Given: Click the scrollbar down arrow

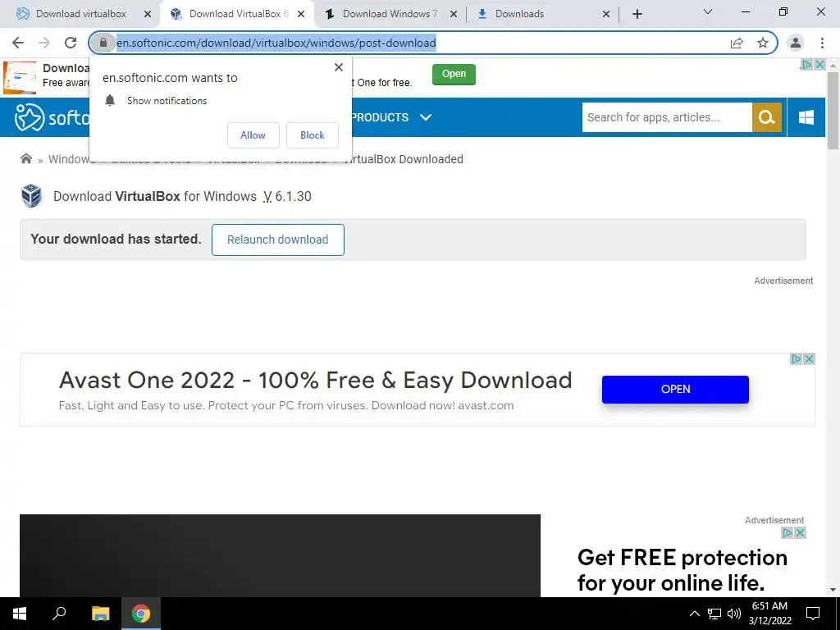Looking at the screenshot, I should click(x=833, y=590).
